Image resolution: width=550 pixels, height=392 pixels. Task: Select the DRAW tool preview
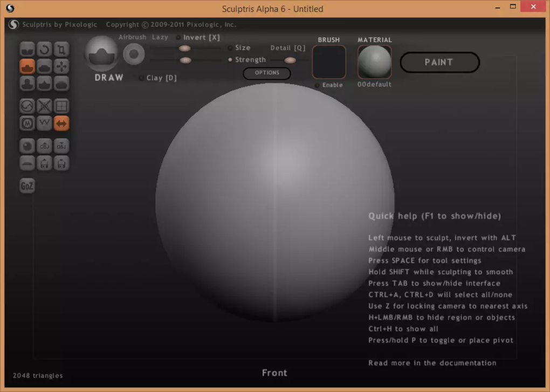point(101,53)
